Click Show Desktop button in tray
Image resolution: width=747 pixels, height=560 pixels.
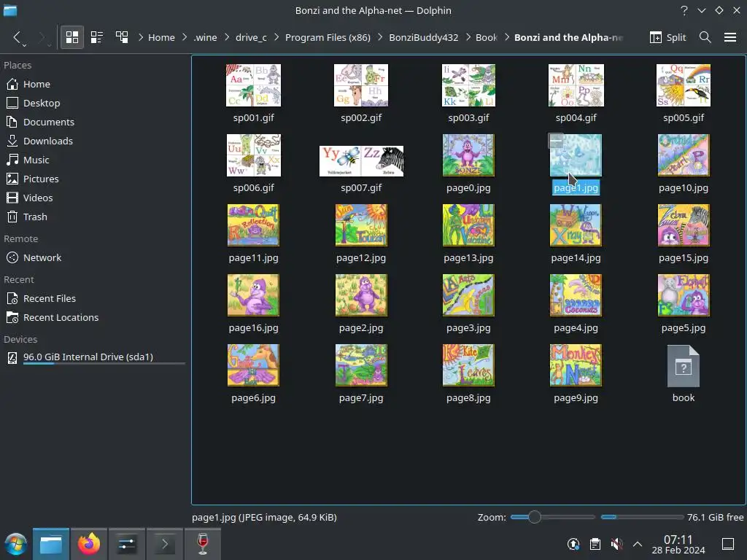click(728, 544)
